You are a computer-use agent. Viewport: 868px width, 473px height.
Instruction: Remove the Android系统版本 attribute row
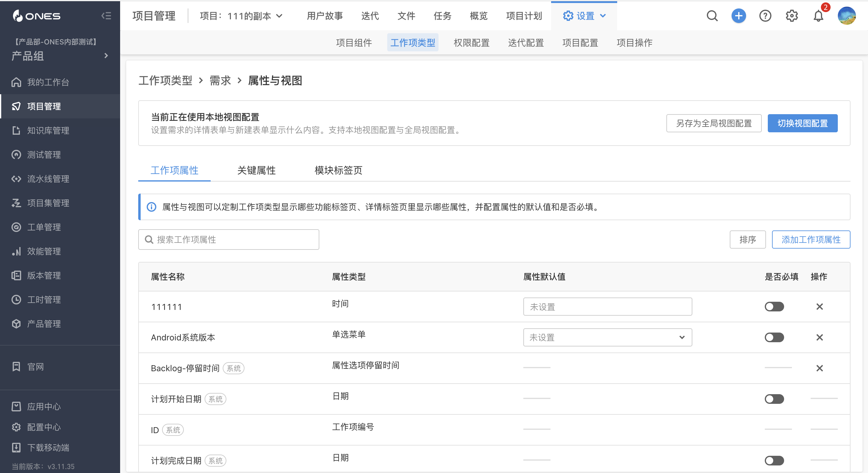pyautogui.click(x=819, y=337)
